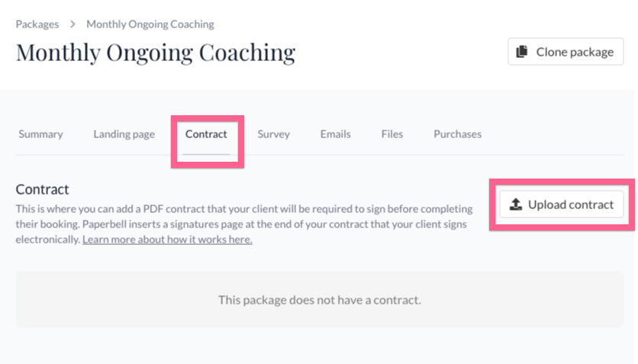
Task: Go to the Survey tab
Action: [x=273, y=134]
